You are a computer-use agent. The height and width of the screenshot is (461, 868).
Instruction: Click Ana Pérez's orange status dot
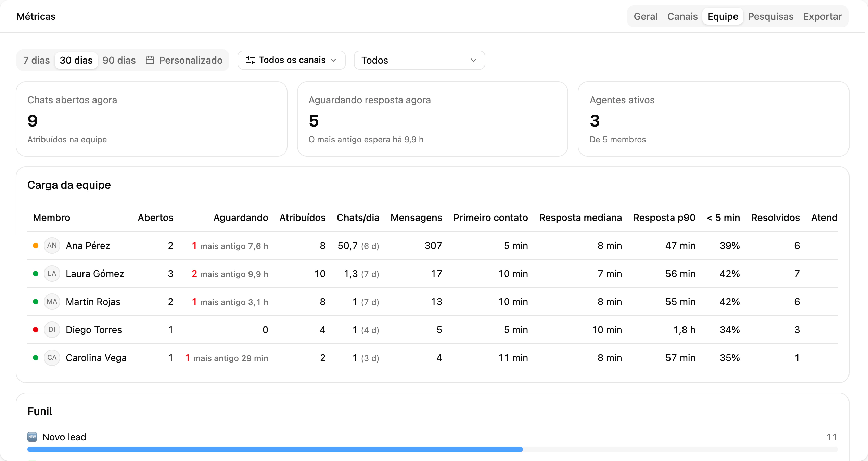(35, 245)
